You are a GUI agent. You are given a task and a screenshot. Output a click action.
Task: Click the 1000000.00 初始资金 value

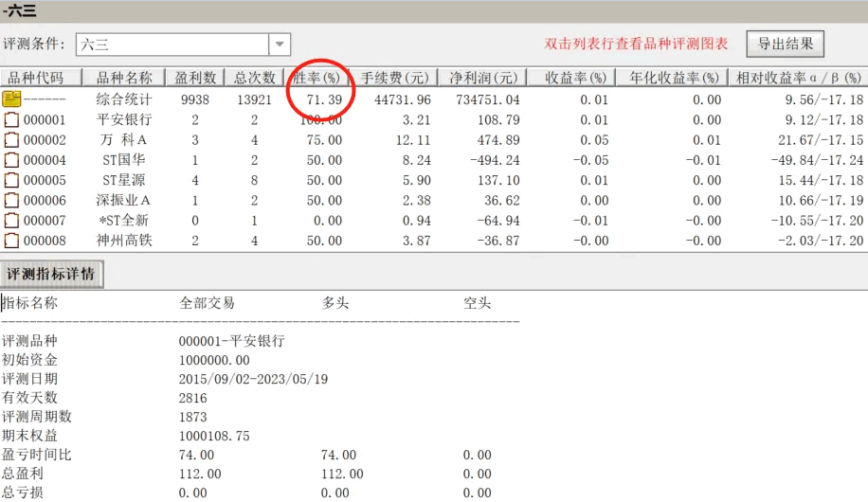point(214,360)
